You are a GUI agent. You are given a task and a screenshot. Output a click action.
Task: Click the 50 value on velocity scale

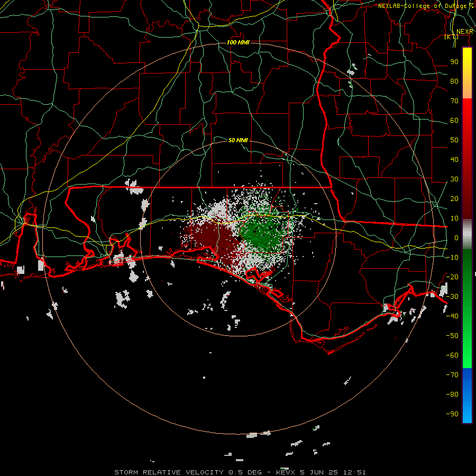454,140
